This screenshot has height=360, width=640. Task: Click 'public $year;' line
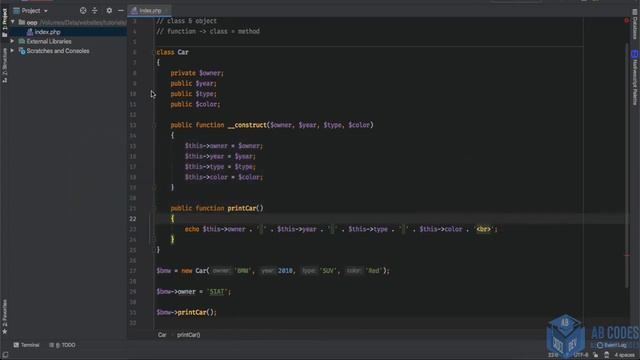point(193,83)
